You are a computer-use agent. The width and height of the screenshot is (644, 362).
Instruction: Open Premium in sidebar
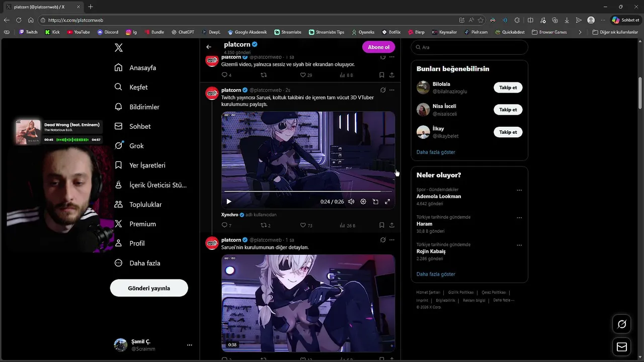click(135, 224)
